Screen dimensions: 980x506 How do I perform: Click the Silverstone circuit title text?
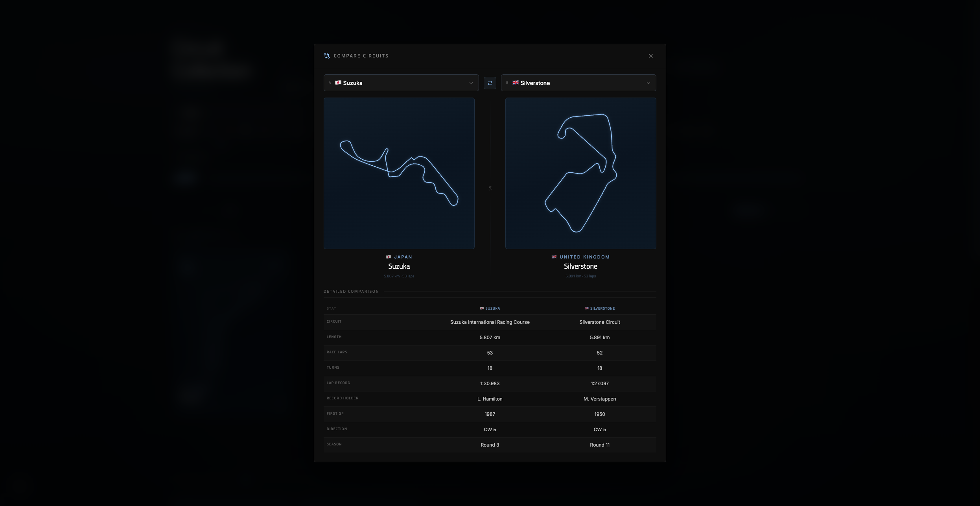click(x=580, y=266)
